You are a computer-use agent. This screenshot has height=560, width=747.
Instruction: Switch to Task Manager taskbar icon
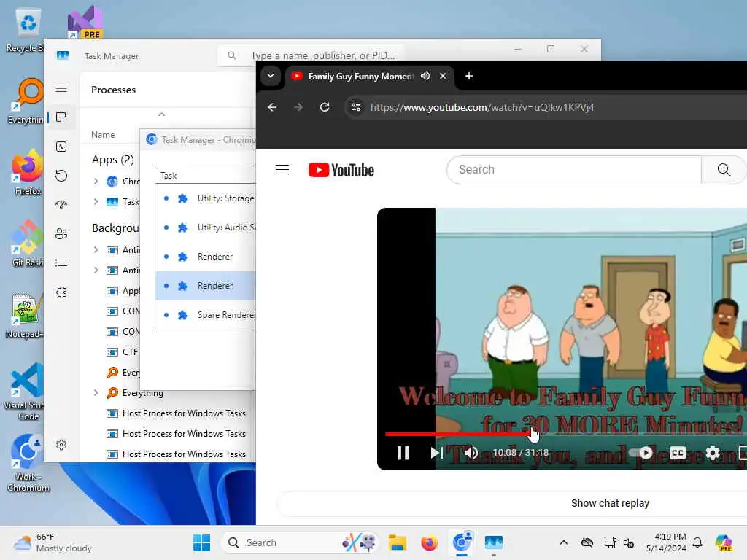point(494,542)
